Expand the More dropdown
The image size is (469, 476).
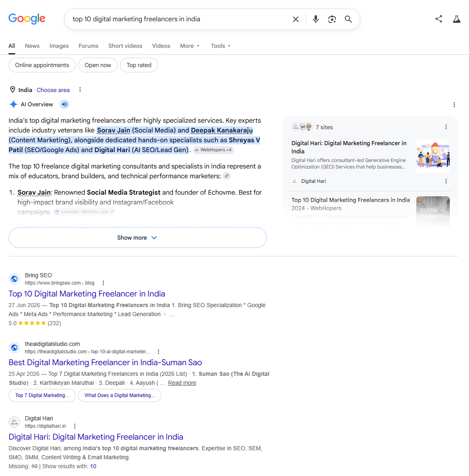(190, 46)
